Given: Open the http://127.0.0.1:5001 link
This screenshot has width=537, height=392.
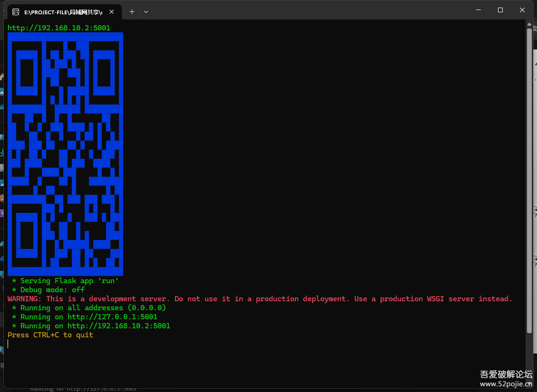Looking at the screenshot, I should (x=112, y=317).
